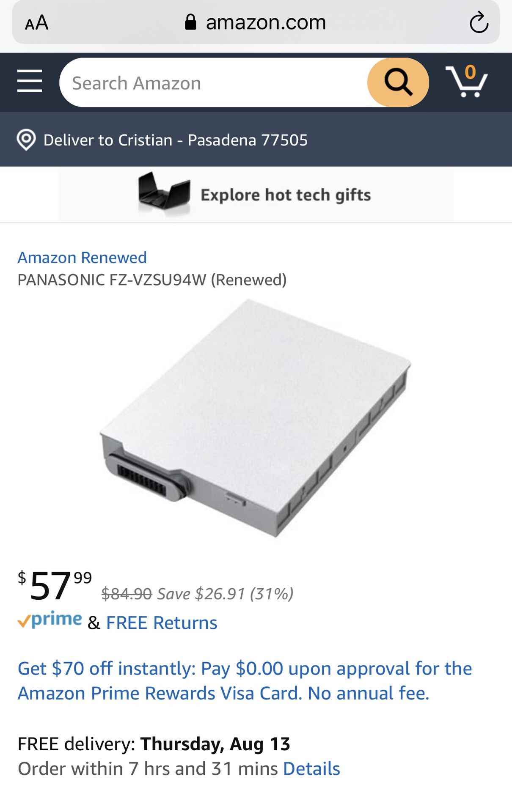
Task: View the Panasonic battery product image
Action: click(x=256, y=418)
